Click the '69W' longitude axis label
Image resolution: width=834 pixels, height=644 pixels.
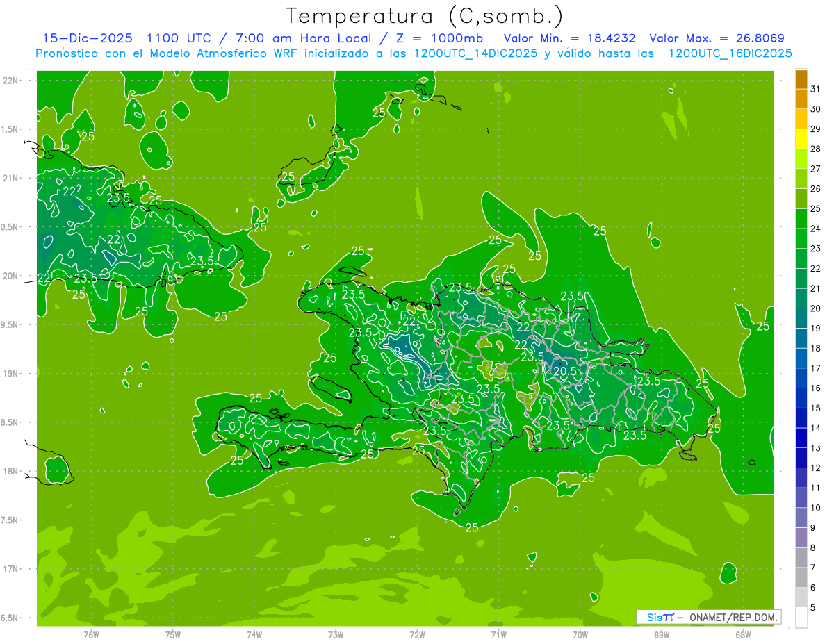tap(662, 634)
